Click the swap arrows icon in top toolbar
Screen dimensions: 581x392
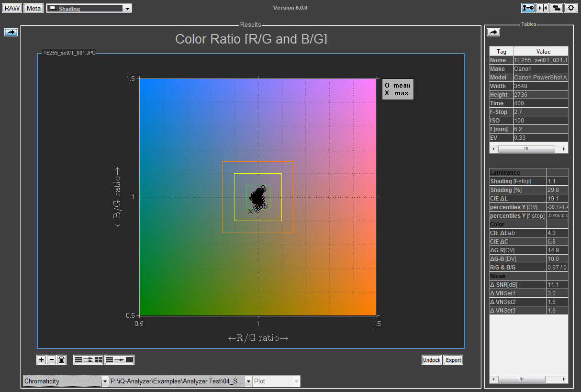tap(556, 8)
